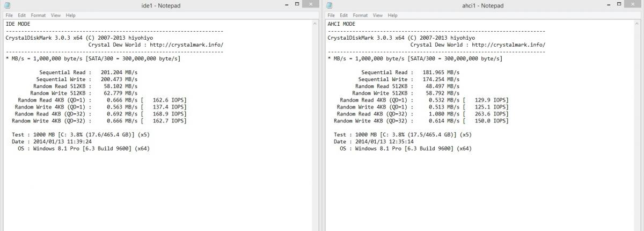
Task: Click the 'AHCI MODE' heading text
Action: (x=341, y=24)
